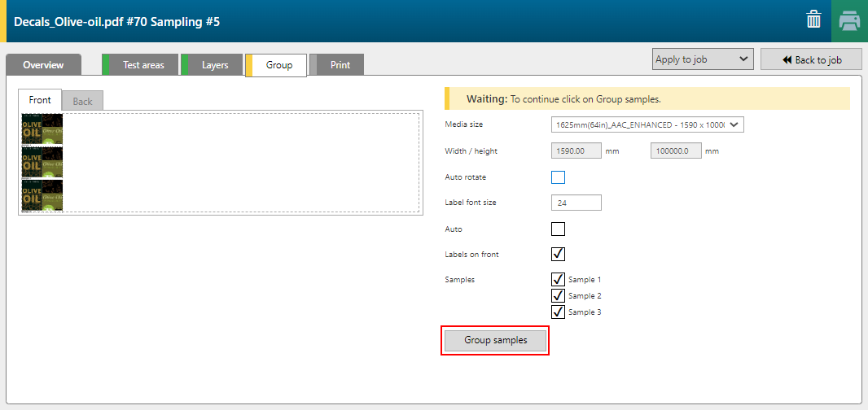Enable the Auto rotate checkbox
Image resolution: width=868 pixels, height=410 pixels.
[x=558, y=177]
